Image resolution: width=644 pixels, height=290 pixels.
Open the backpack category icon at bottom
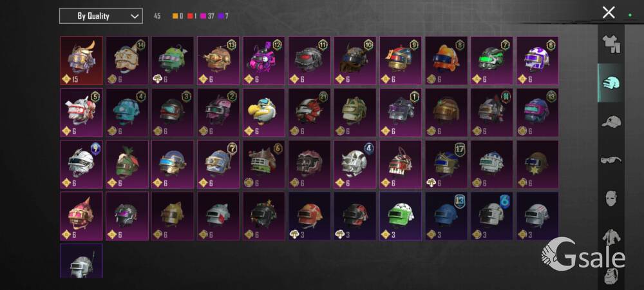pyautogui.click(x=612, y=276)
